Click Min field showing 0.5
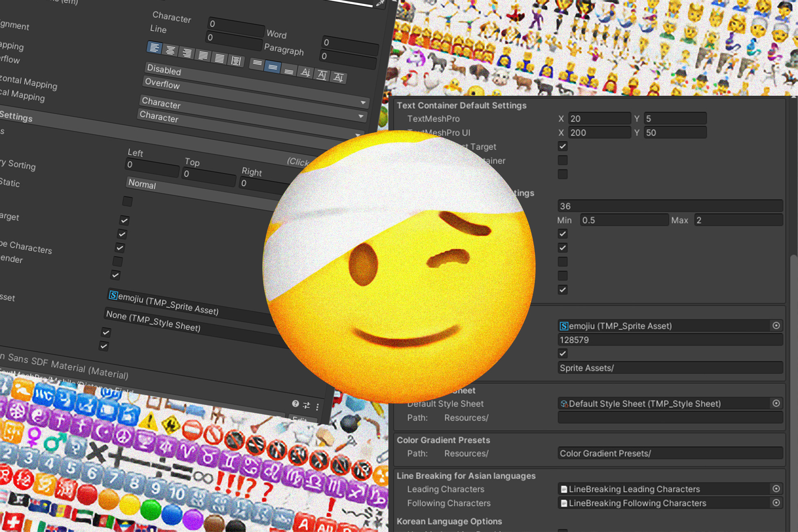The height and width of the screenshot is (532, 798). (x=624, y=220)
